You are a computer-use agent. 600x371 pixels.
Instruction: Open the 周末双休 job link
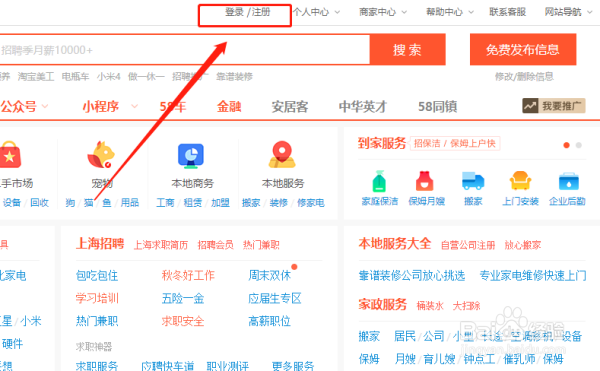(x=269, y=275)
